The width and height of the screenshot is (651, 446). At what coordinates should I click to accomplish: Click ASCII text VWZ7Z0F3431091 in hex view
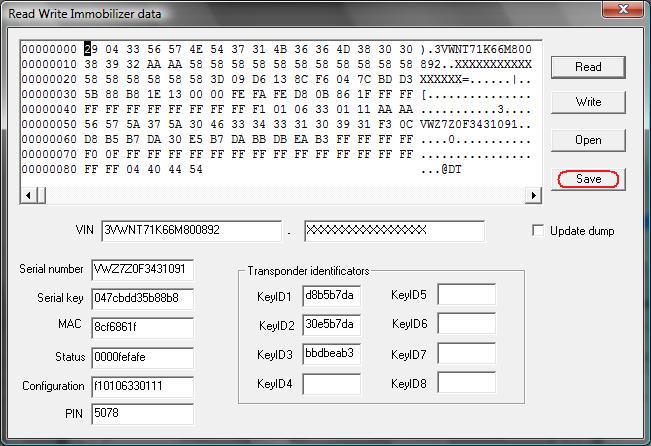469,124
